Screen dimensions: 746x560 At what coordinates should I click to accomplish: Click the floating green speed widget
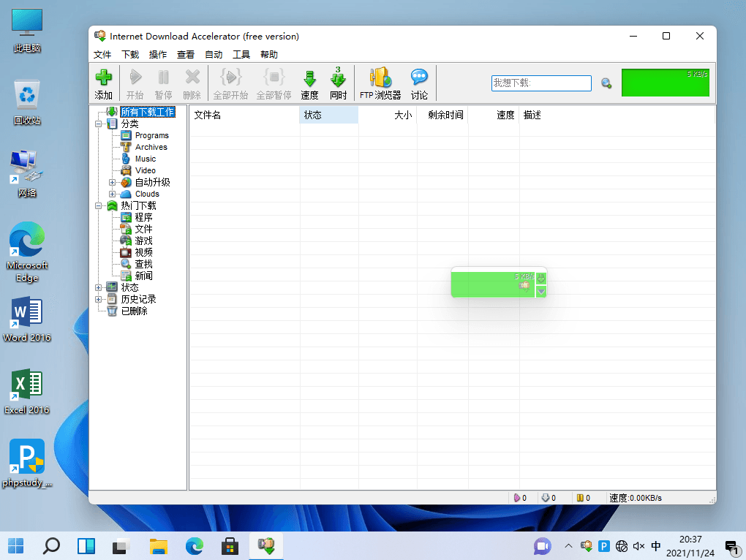point(493,285)
